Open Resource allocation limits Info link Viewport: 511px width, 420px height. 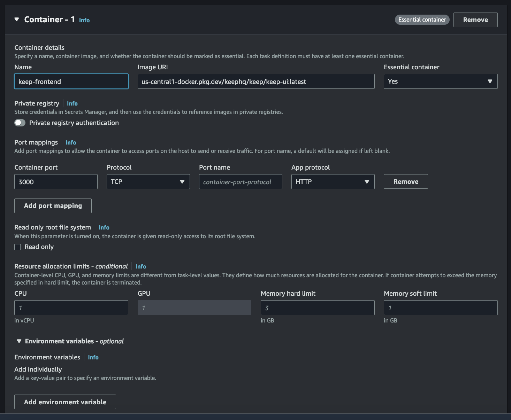point(141,266)
